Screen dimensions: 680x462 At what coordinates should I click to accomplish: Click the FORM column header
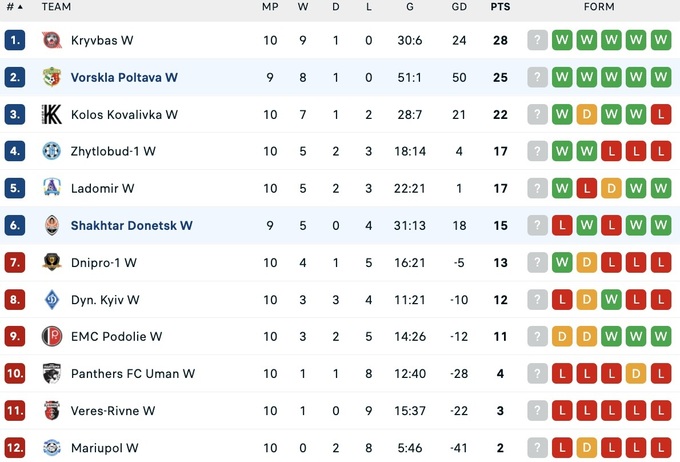click(x=599, y=7)
